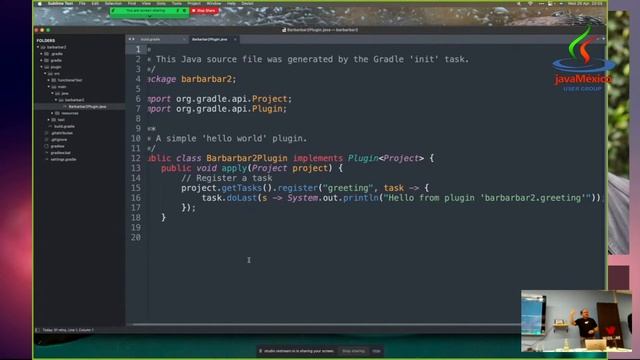Open build.gradle from the sidebar tree

(64, 127)
